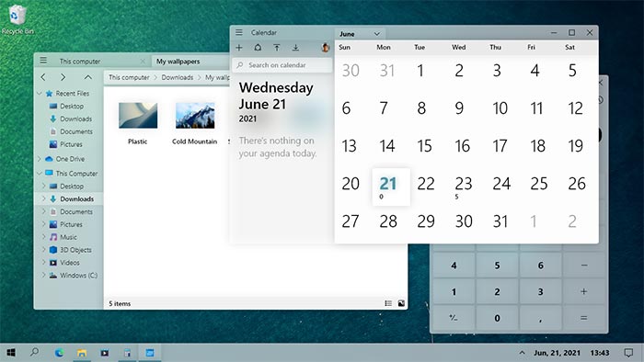This screenshot has width=644, height=362.
Task: Click Downloads in the breadcrumb path
Action: click(177, 77)
